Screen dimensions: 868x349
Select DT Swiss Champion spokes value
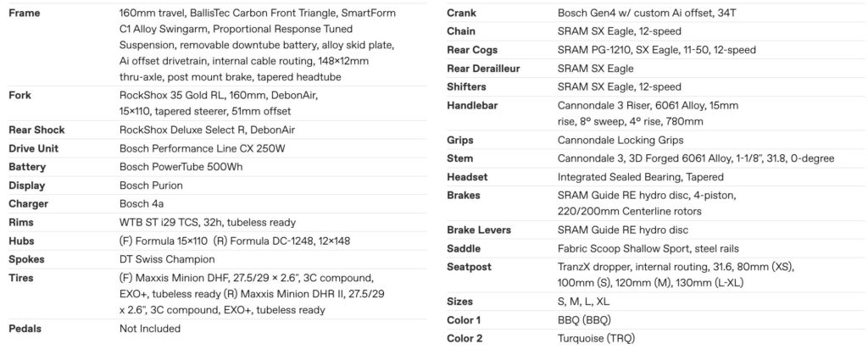pyautogui.click(x=167, y=259)
